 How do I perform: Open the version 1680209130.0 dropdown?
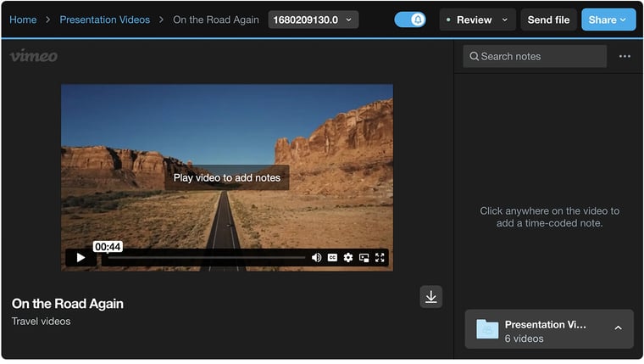[313, 20]
